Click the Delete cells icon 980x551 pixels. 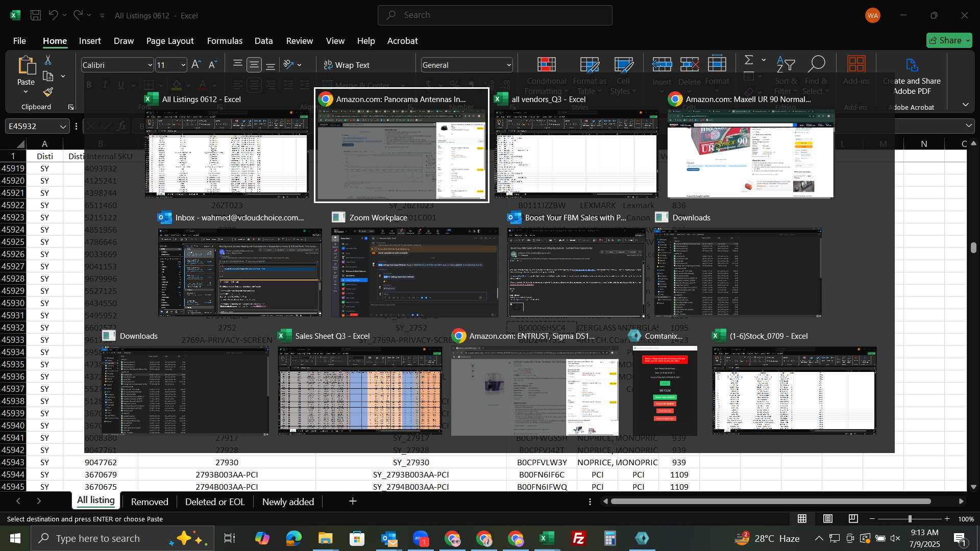tap(690, 64)
